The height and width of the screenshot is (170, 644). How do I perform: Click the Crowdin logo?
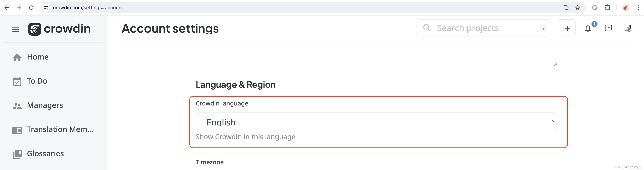pyautogui.click(x=59, y=29)
